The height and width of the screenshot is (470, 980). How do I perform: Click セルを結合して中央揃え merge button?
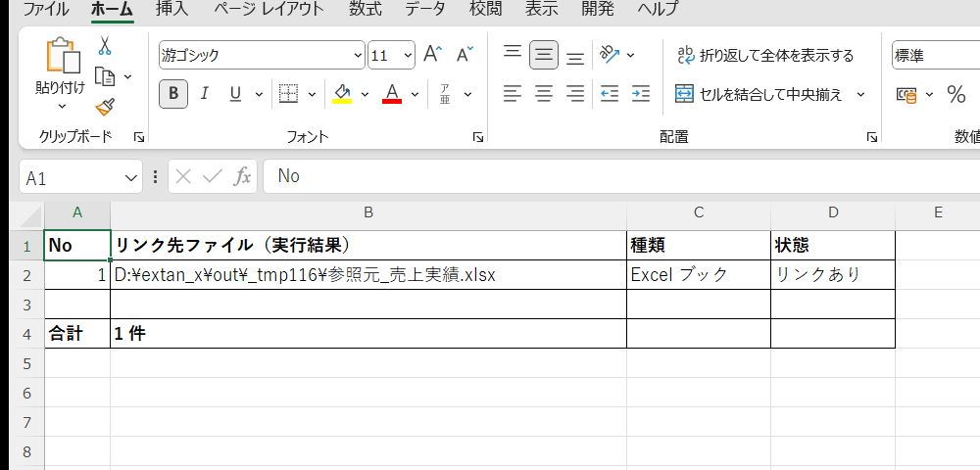coord(759,94)
